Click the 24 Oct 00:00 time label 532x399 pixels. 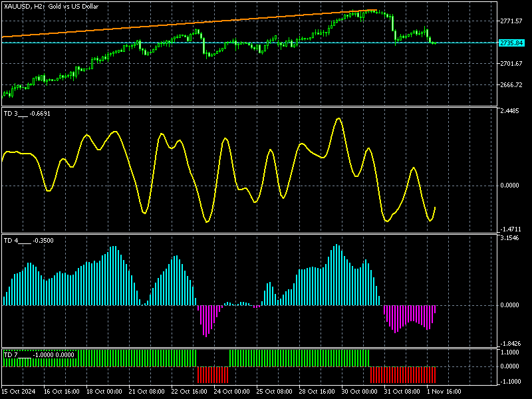tap(231, 391)
